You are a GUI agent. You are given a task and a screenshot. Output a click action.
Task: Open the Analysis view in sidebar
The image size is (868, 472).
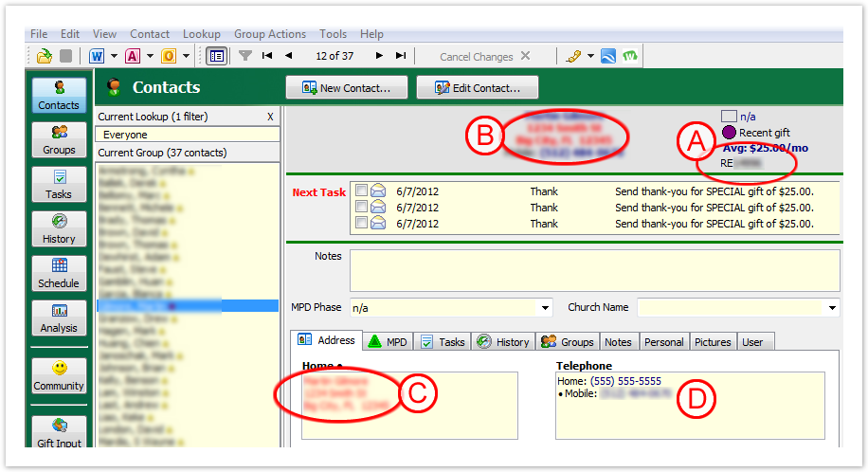tap(59, 318)
